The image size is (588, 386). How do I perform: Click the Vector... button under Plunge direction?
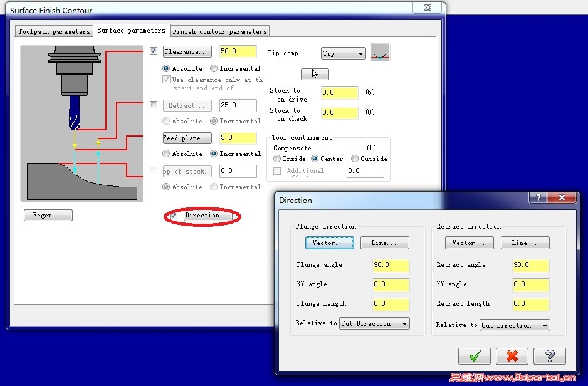pos(329,243)
